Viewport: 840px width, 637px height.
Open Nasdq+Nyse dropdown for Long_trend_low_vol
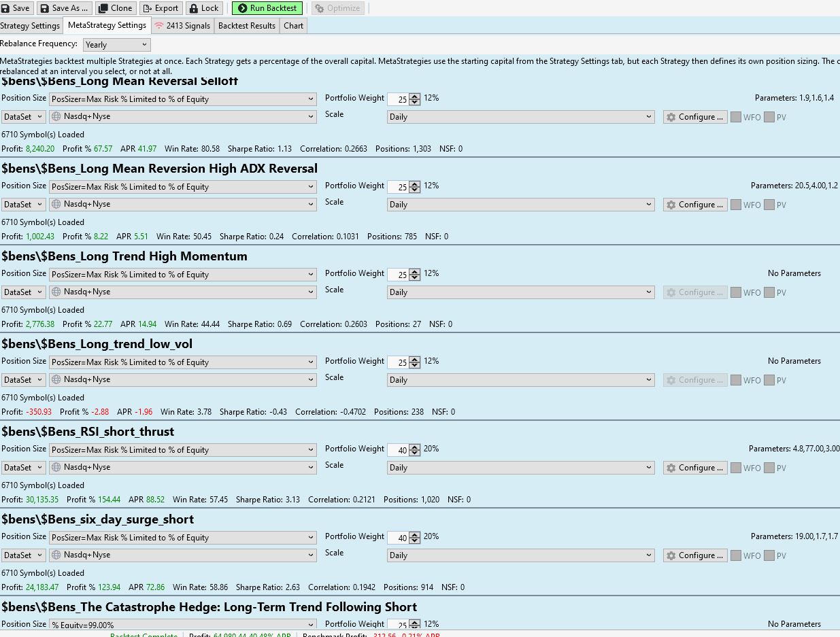pos(183,380)
